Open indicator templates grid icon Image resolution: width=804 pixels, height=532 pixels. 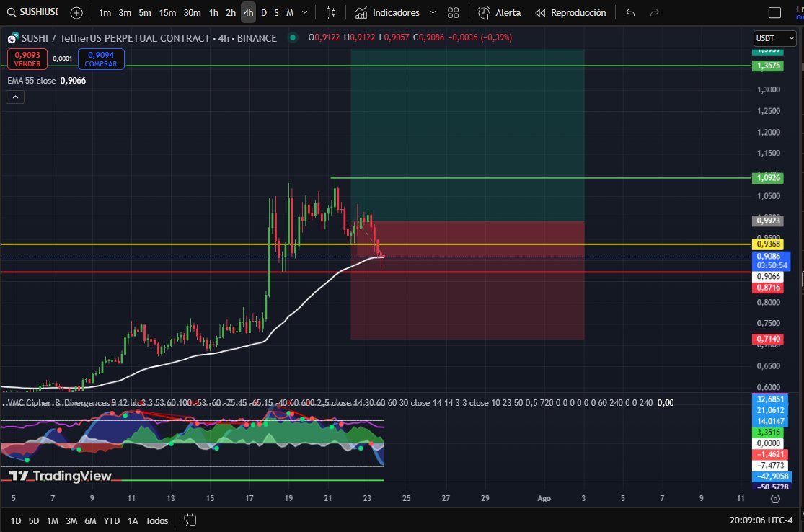[x=454, y=13]
